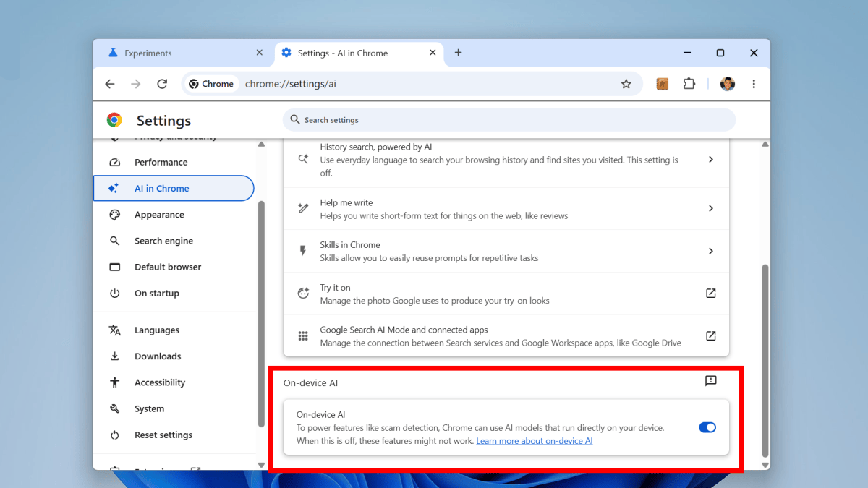Select AI in Chrome in sidebar
The height and width of the screenshot is (488, 868).
tap(174, 189)
